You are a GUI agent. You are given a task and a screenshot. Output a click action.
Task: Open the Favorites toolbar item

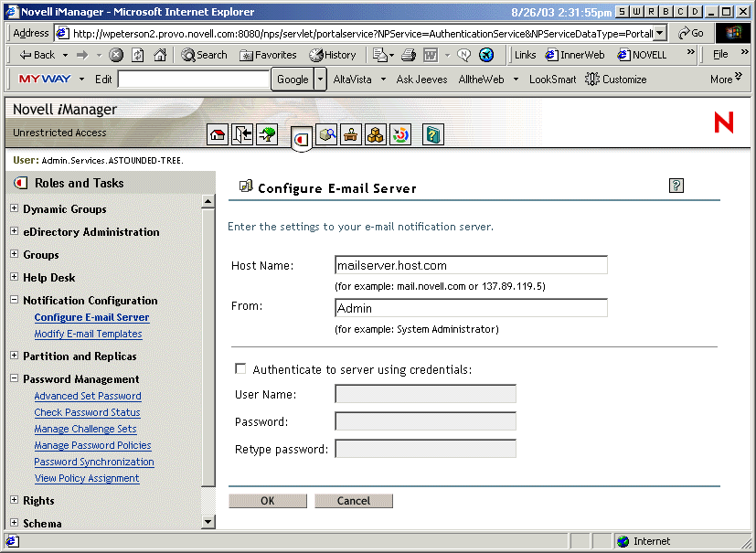coord(270,54)
